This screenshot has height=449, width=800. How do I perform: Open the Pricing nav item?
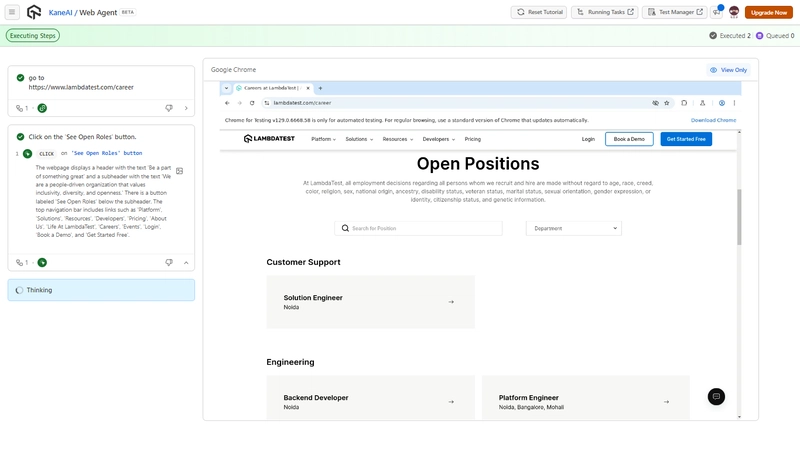472,139
